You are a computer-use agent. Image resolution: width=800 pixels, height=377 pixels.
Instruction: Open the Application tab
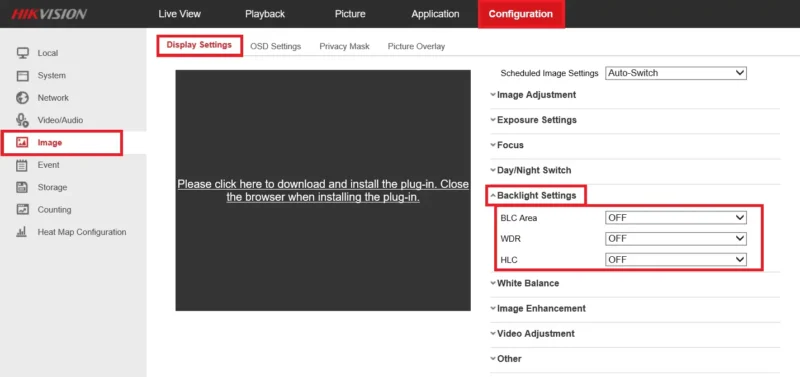tap(435, 14)
